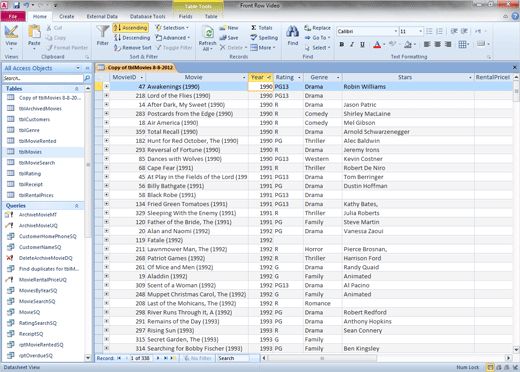This screenshot has height=372, width=520.
Task: Click the Gridlines icon
Action: click(x=462, y=44)
